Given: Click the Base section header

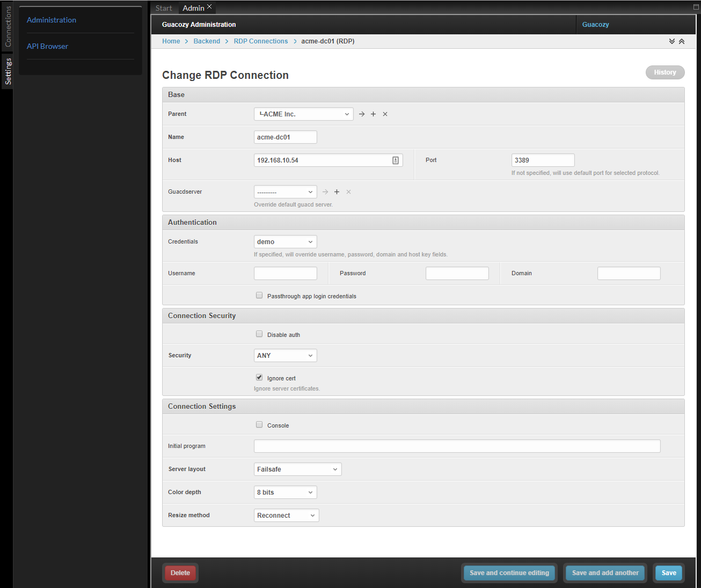Looking at the screenshot, I should pos(423,95).
